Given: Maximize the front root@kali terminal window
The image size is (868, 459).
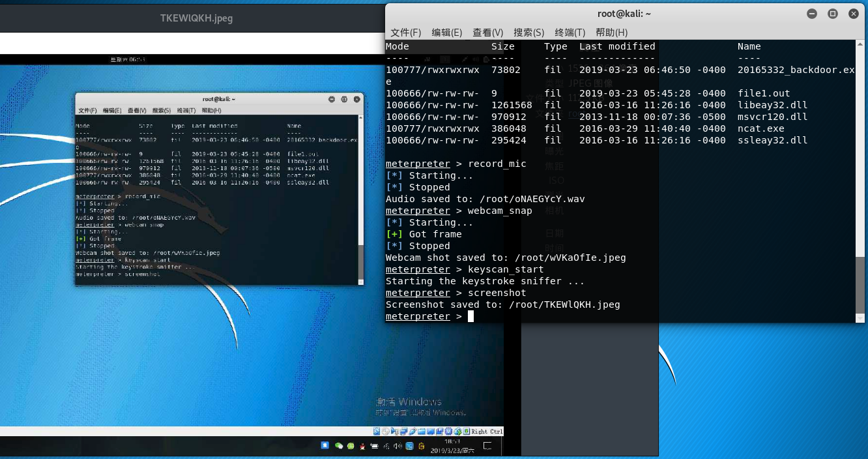Looking at the screenshot, I should tap(832, 14).
